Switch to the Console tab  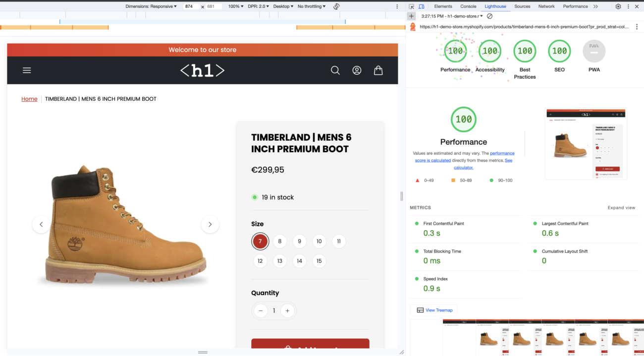(468, 6)
